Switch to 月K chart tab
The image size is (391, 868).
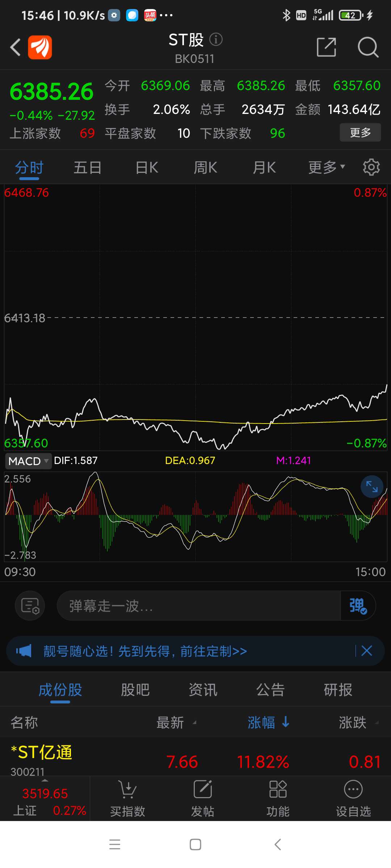(x=264, y=168)
